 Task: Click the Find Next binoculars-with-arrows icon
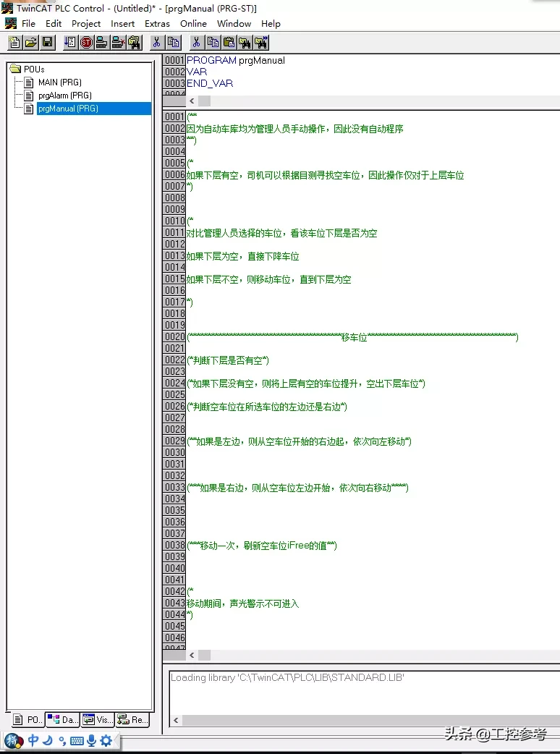point(261,42)
